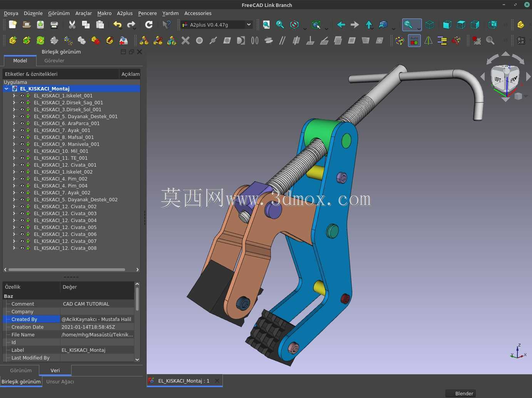
Task: Hide EL_KISKACI_2.Dirsek_Sag_001 via its eye icon
Action: pyautogui.click(x=22, y=103)
